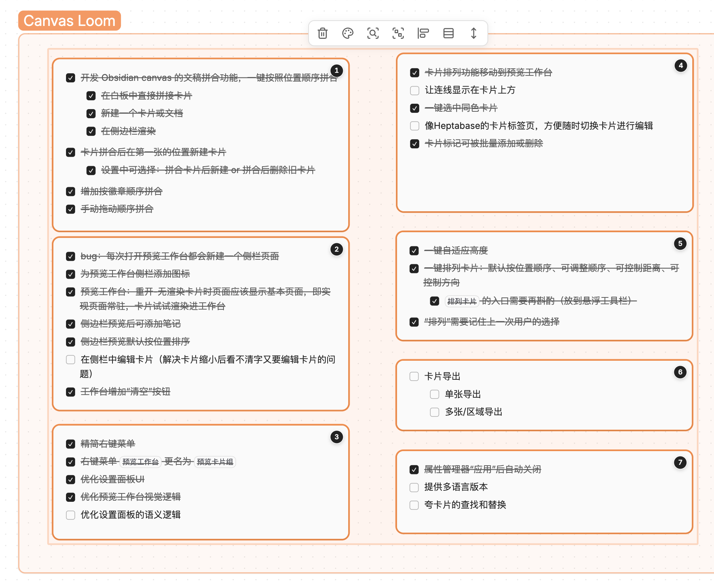This screenshot has width=714, height=588.
Task: Toggle the '手动拖动顺序拼合' checkbox
Action: click(71, 209)
